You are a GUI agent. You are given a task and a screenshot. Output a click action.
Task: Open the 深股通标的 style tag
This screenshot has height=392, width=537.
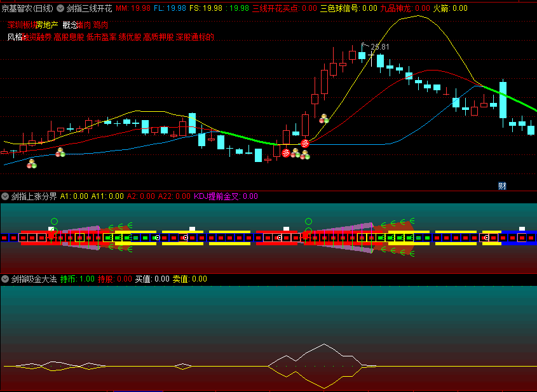tap(195, 37)
